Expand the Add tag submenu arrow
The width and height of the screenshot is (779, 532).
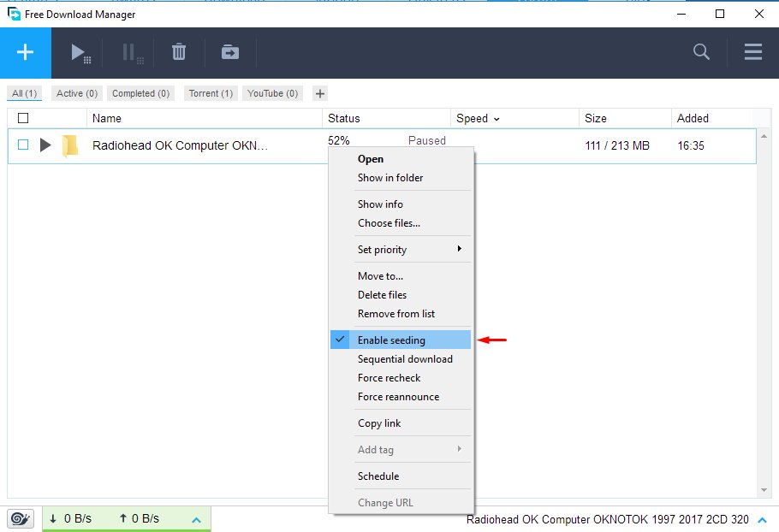pos(459,449)
